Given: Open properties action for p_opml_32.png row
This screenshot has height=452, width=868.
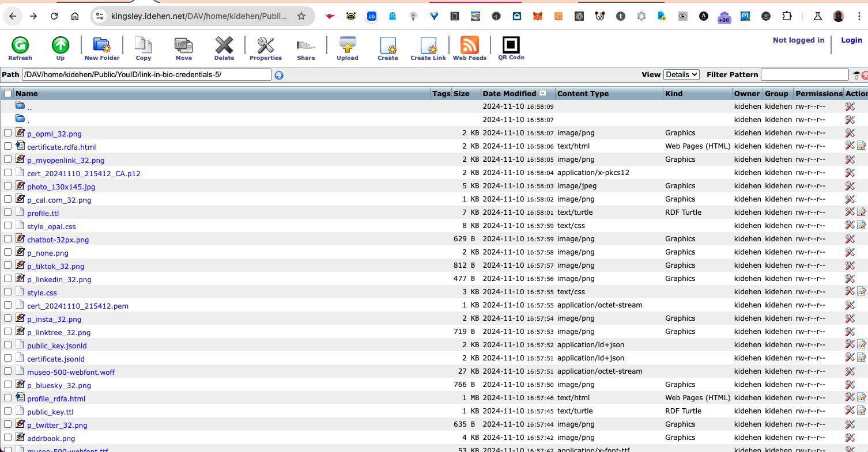Looking at the screenshot, I should coord(850,133).
